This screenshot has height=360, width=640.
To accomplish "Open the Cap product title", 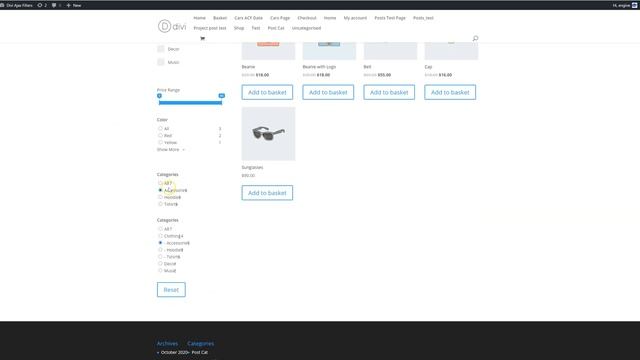I will tap(428, 67).
